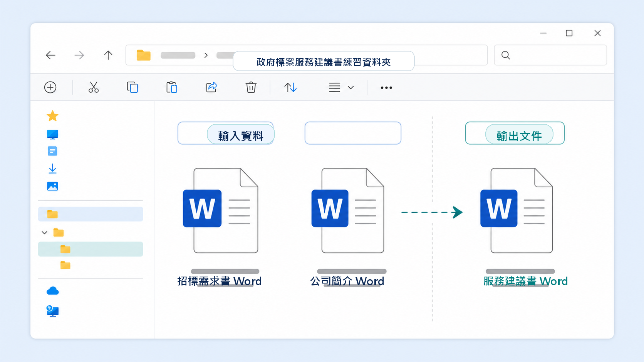Select the parent folder icon in tree

tap(59, 232)
